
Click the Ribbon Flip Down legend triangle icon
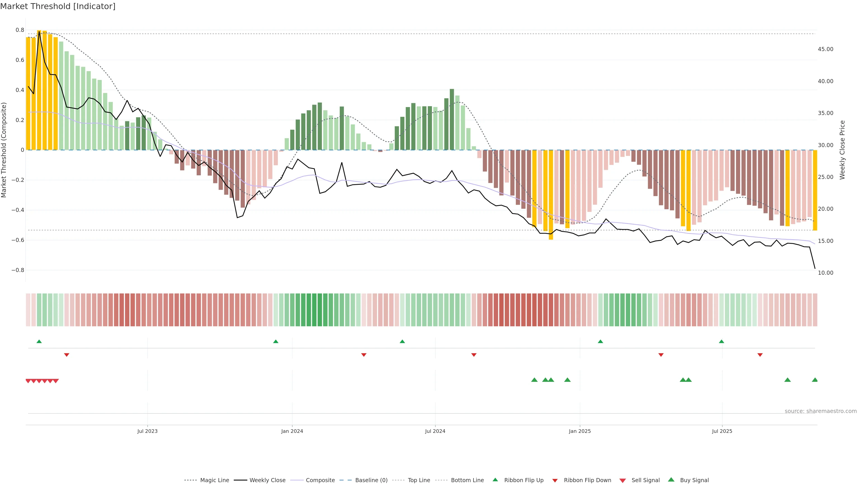(x=555, y=481)
